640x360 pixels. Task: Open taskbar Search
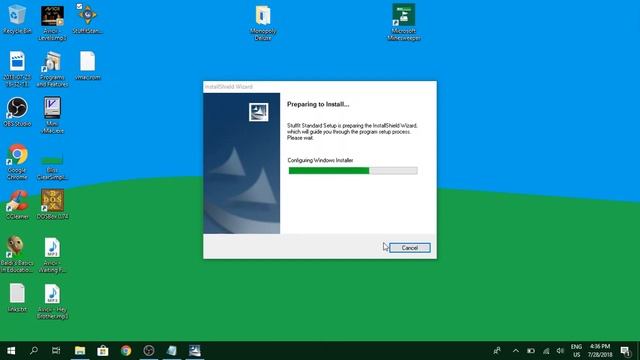tap(34, 351)
